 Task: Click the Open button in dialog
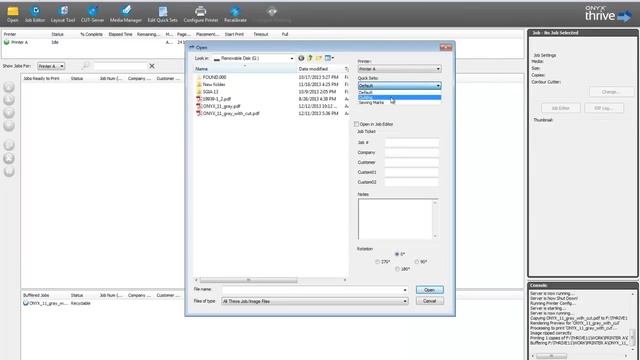[429, 290]
